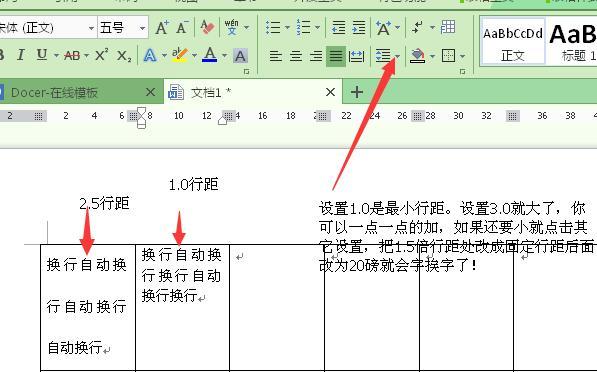Click the Superscript X² icon
The width and height of the screenshot is (597, 372).
coord(101,56)
